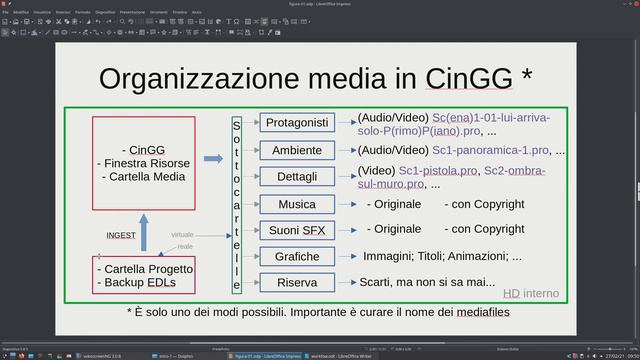The image size is (640, 360).
Task: Open the Paste options dropdown arrow
Action: [80, 22]
